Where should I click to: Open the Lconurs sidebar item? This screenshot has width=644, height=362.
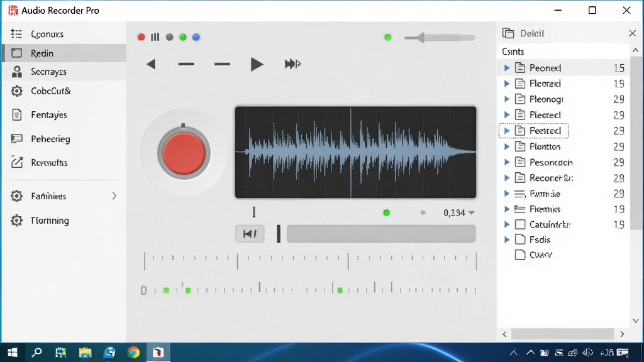click(x=64, y=34)
